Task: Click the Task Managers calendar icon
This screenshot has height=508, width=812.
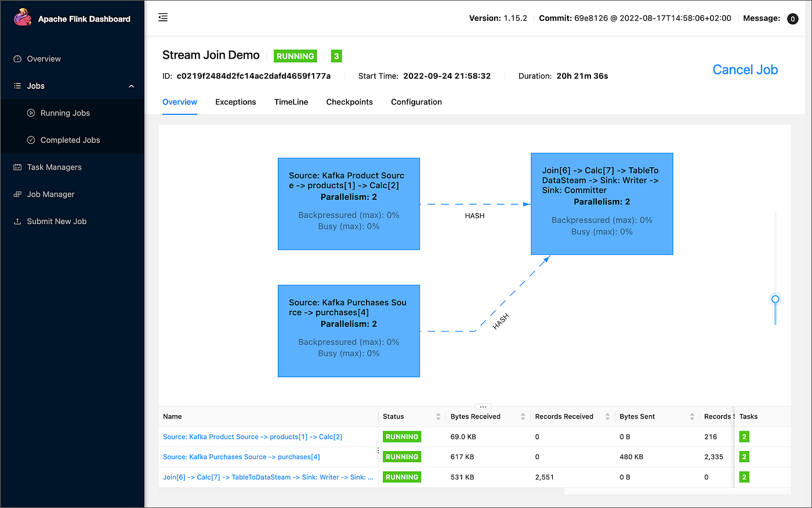Action: (x=17, y=167)
